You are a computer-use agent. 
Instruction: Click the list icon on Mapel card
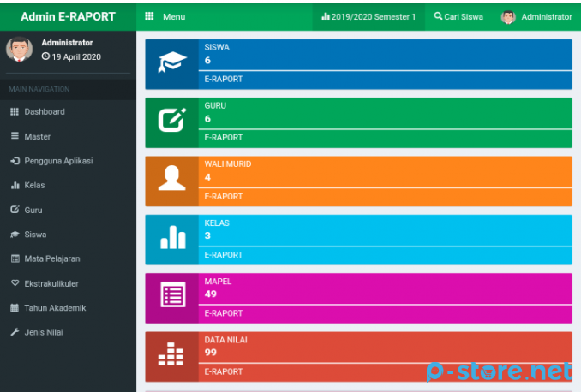pos(171,297)
